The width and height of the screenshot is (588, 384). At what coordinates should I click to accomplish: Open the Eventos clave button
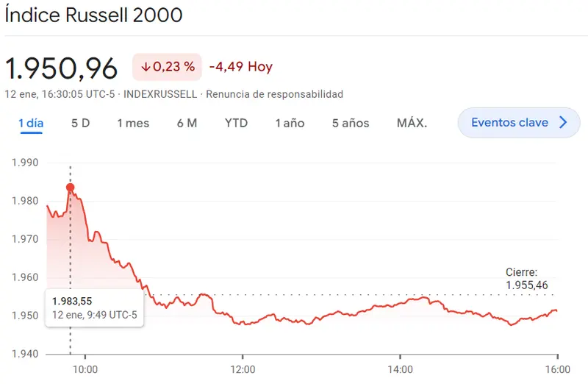[x=510, y=123]
